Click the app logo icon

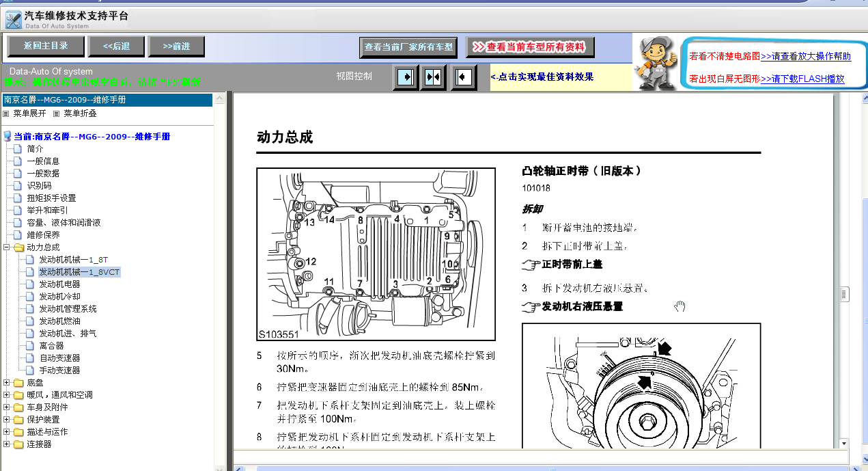[x=14, y=19]
